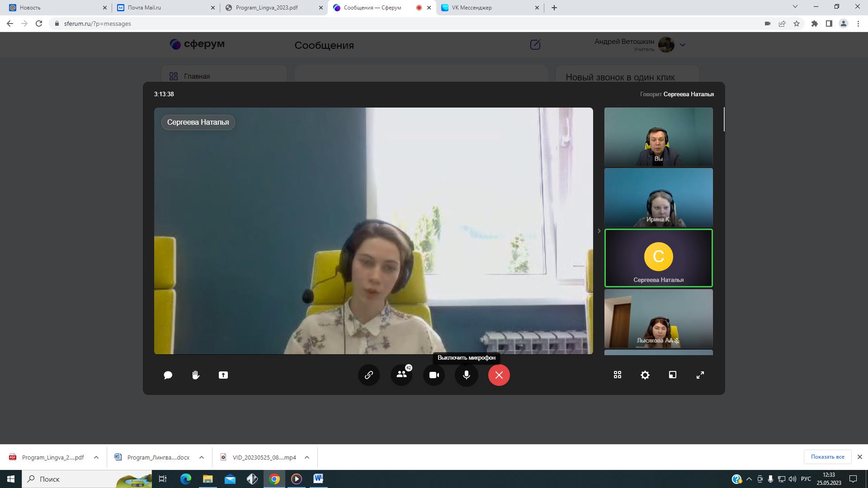Copy the call invite link
This screenshot has height=488, width=868.
pyautogui.click(x=369, y=375)
